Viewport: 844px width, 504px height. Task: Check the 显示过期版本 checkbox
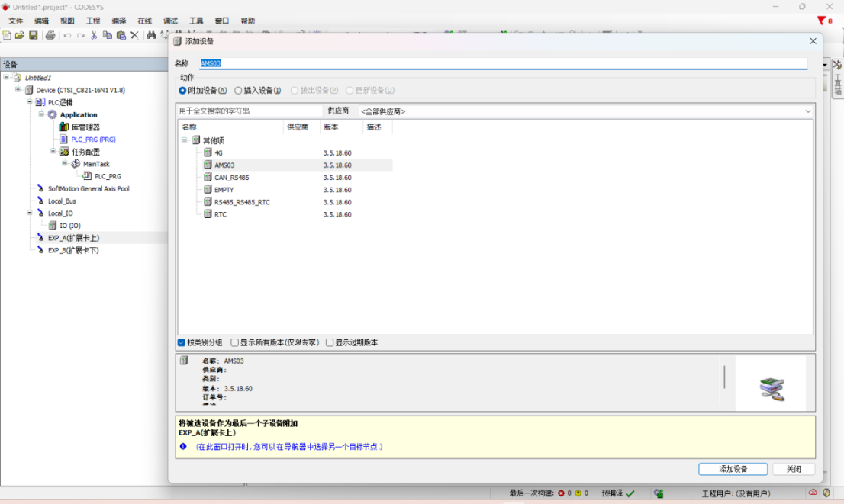[x=330, y=342]
